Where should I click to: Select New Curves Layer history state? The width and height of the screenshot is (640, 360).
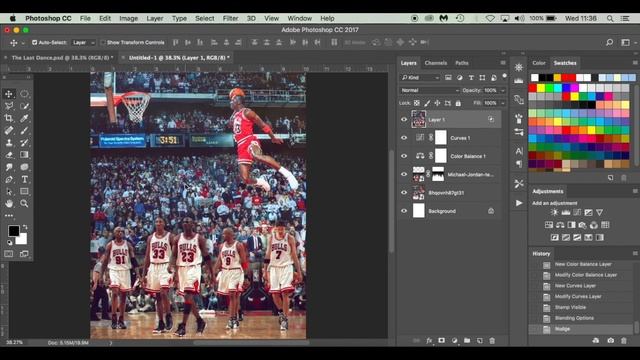(x=575, y=286)
